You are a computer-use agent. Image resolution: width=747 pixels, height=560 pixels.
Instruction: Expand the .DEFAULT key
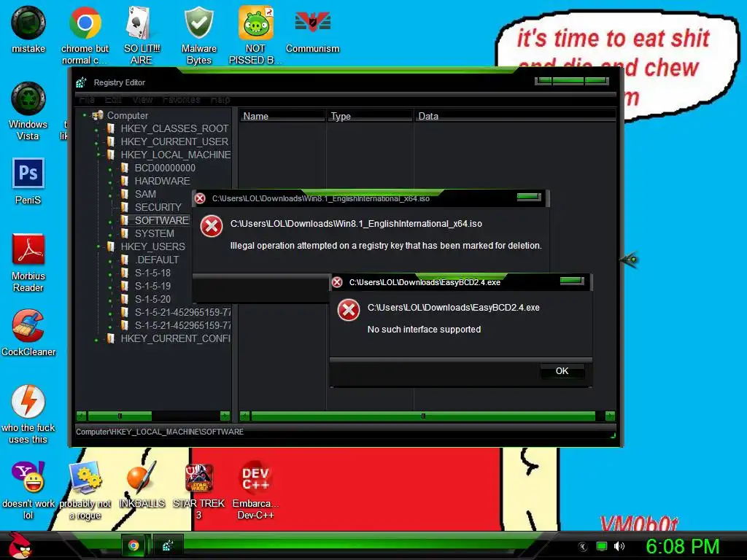pyautogui.click(x=111, y=260)
